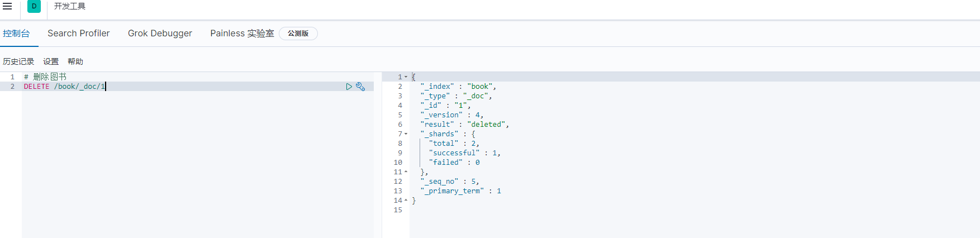The height and width of the screenshot is (238, 980).
Task: Switch to the Search Profiler tab
Action: coord(79,34)
